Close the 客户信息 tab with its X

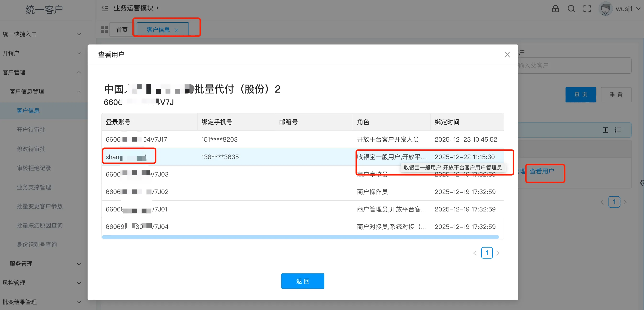click(x=177, y=30)
